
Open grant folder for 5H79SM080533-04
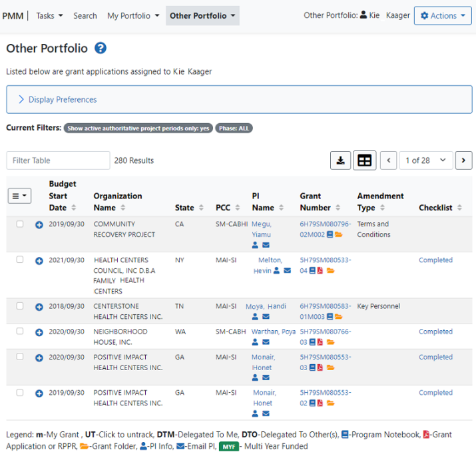[331, 270]
